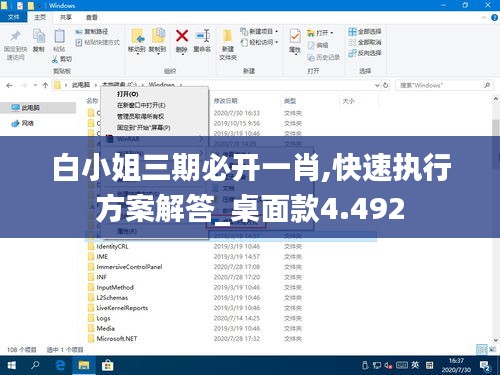Expand the 新建项目 dropdown
This screenshot has width=500, height=375.
[277, 32]
